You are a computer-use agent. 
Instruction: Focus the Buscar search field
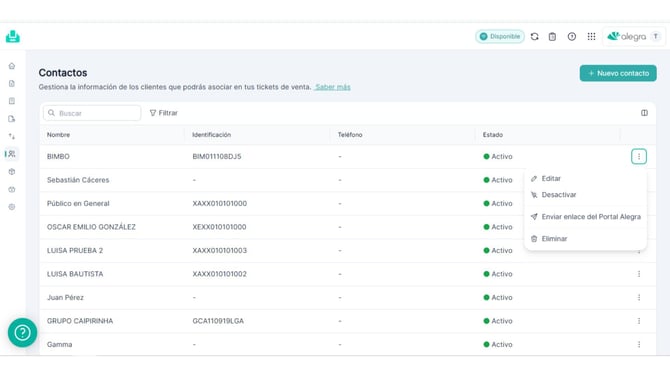[x=92, y=113]
